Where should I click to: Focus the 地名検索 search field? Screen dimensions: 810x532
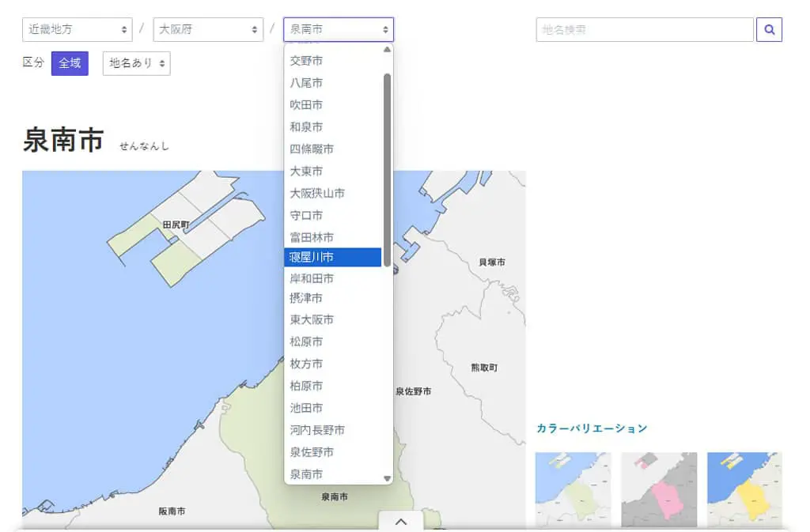point(644,30)
